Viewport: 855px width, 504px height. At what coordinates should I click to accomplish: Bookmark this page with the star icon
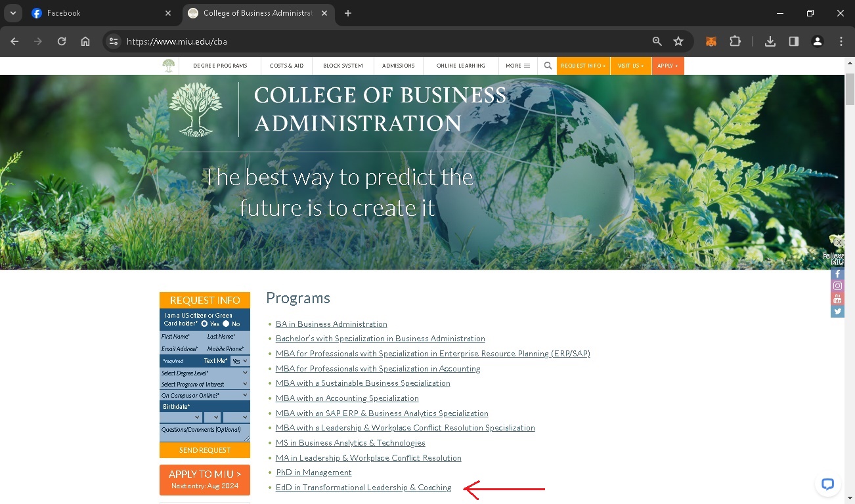pos(678,41)
